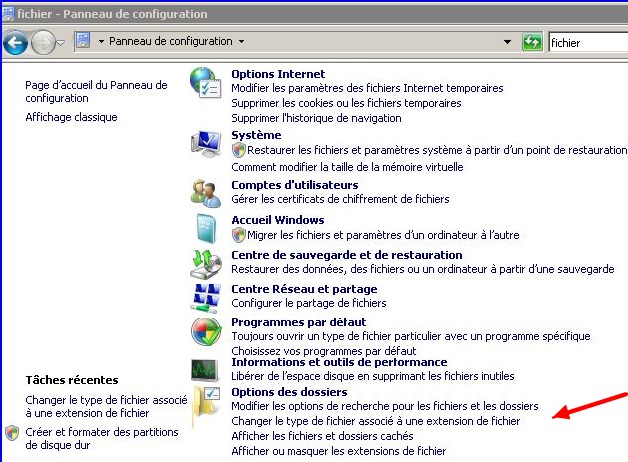Open Créer et formater des partitions de disque dur

[x=102, y=438]
